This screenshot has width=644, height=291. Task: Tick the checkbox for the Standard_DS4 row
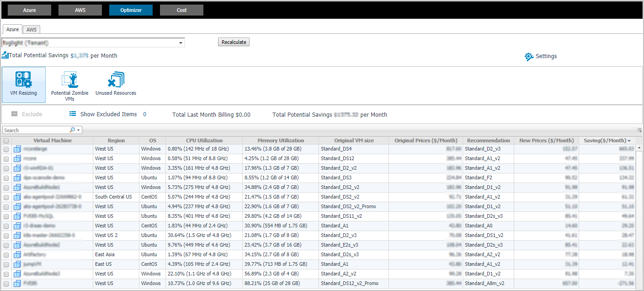[6, 149]
